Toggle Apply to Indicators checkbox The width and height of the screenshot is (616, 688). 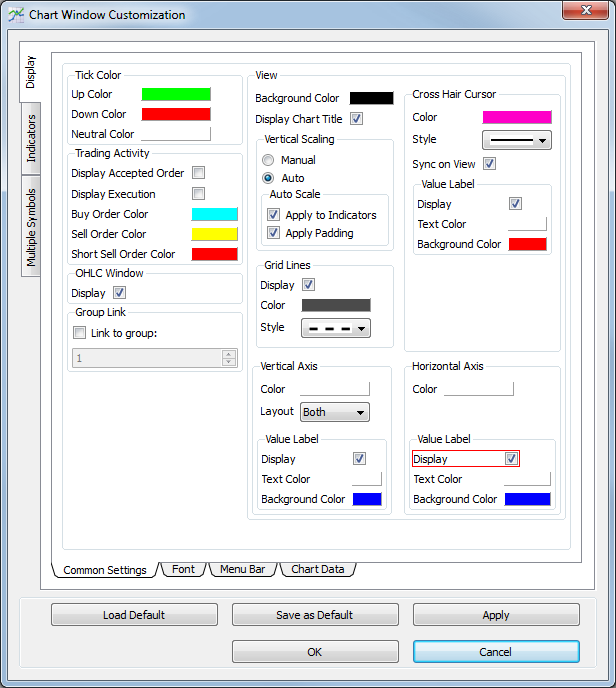tap(274, 215)
